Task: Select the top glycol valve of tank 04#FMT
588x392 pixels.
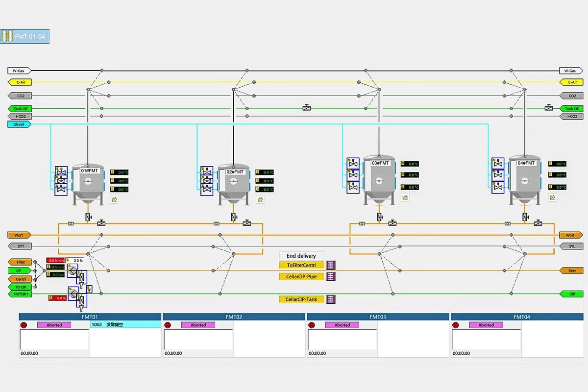Action: pyautogui.click(x=498, y=163)
